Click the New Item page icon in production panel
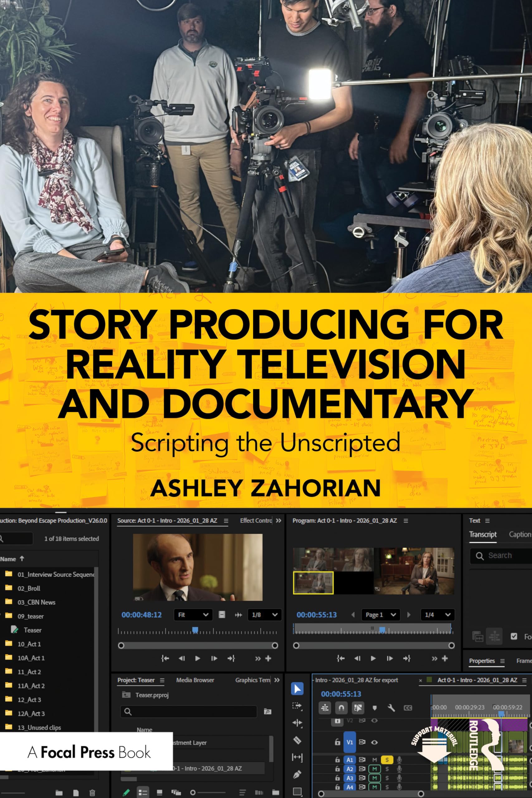 point(76,793)
